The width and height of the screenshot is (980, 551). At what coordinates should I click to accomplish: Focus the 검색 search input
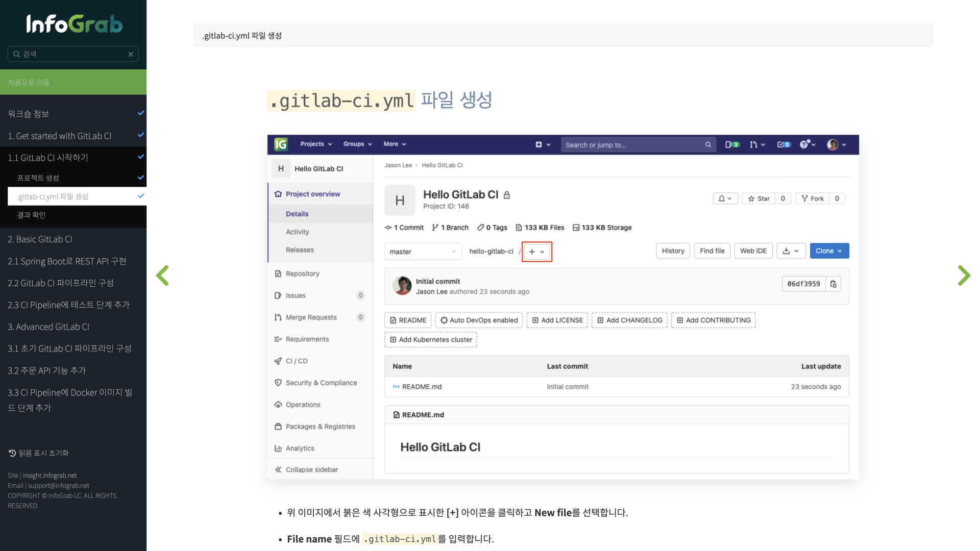click(73, 54)
